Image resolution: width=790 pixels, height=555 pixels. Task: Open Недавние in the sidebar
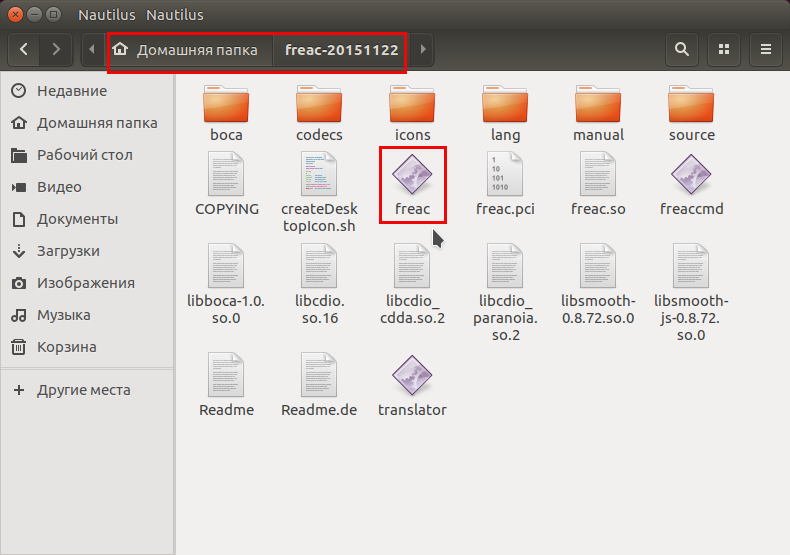tap(87, 91)
